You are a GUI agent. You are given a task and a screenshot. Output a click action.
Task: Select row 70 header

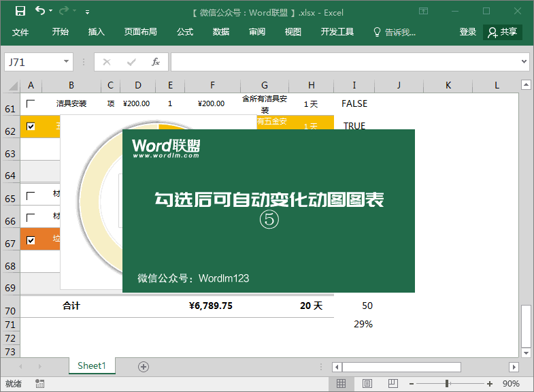(10, 307)
